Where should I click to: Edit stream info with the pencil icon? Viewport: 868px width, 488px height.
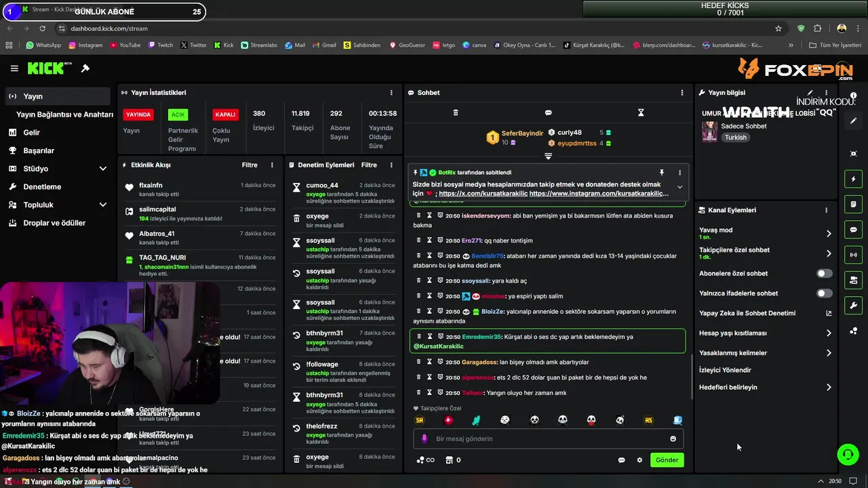pos(810,93)
